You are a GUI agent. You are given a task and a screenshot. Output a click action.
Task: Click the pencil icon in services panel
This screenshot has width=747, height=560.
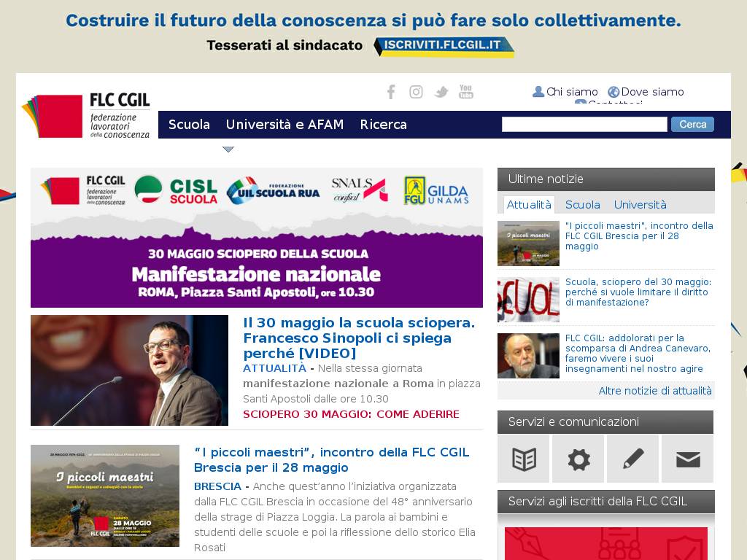[x=633, y=459]
